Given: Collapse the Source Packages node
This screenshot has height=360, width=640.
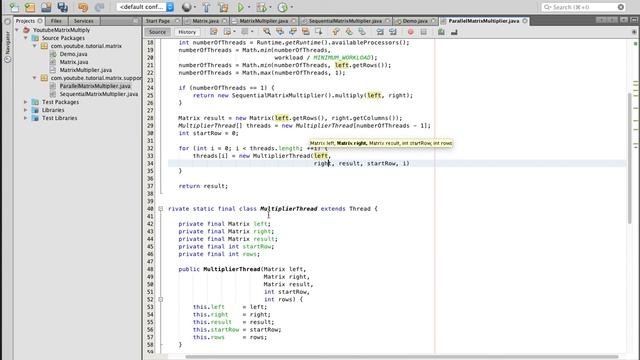Looking at the screenshot, I should 26,38.
